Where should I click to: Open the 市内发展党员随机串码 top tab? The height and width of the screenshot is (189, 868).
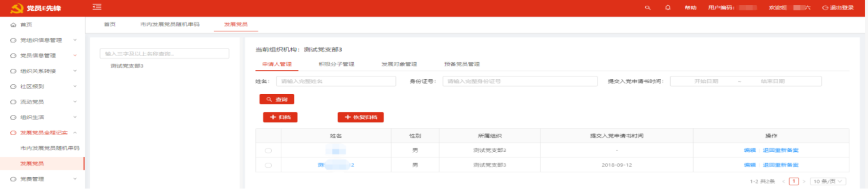pyautogui.click(x=170, y=25)
